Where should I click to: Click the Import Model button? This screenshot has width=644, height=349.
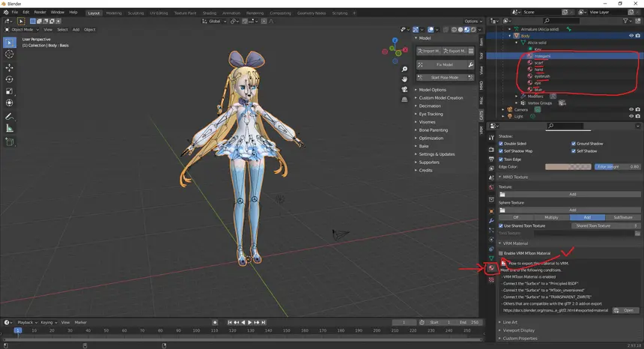click(x=428, y=51)
